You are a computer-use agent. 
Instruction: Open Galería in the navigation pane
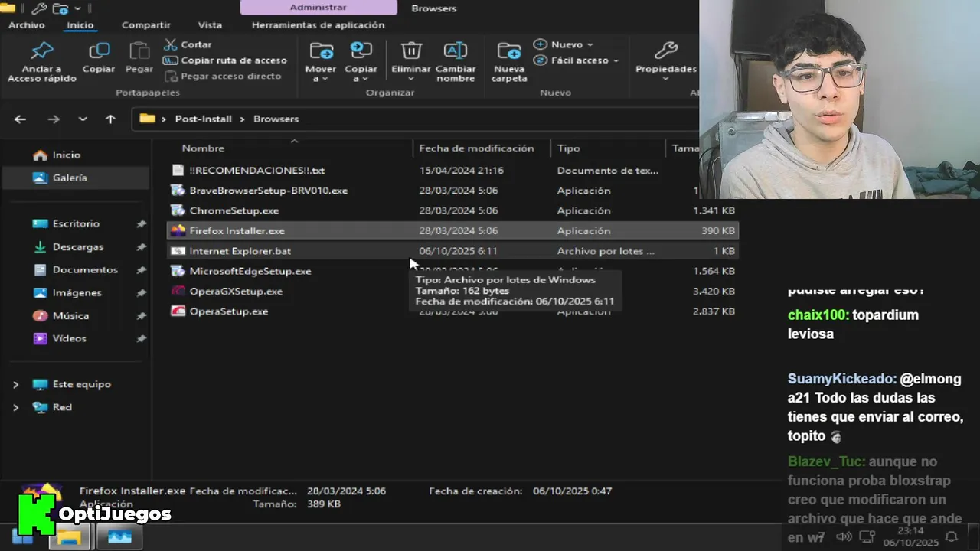(x=69, y=178)
